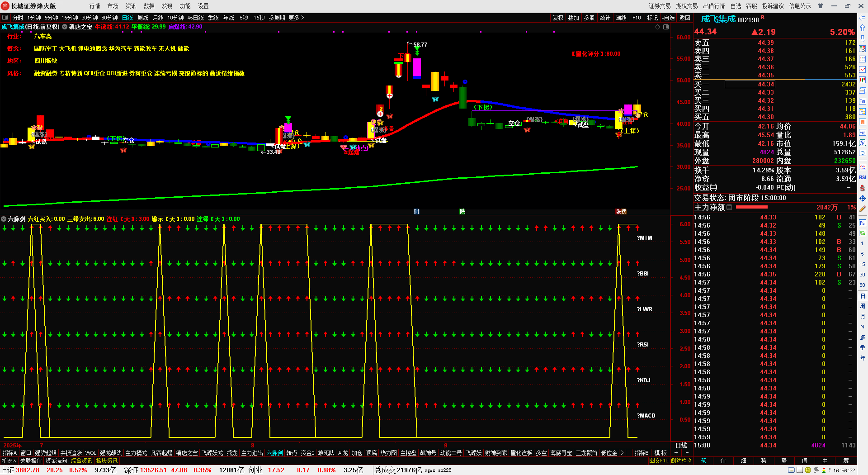Collapse the 侧边栏 sidebar
868x475 pixels.
[x=681, y=461]
